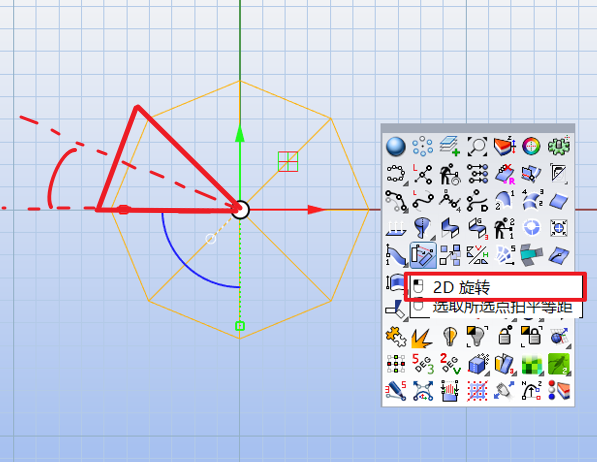Click the zoom extents magnifier icon

pos(477,146)
